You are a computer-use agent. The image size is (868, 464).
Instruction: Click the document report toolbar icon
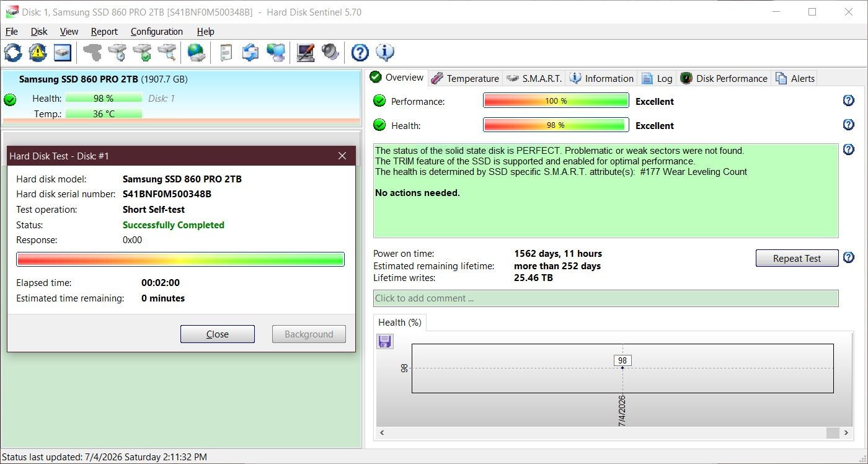coord(226,53)
